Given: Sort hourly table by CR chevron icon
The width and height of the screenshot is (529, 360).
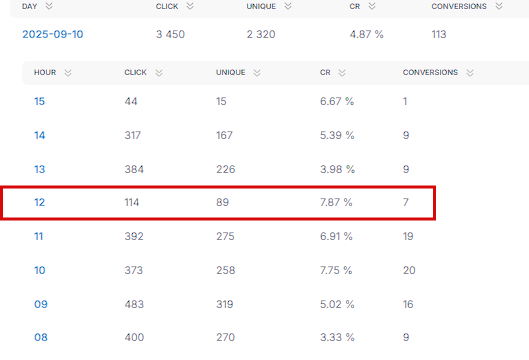Looking at the screenshot, I should coord(342,73).
